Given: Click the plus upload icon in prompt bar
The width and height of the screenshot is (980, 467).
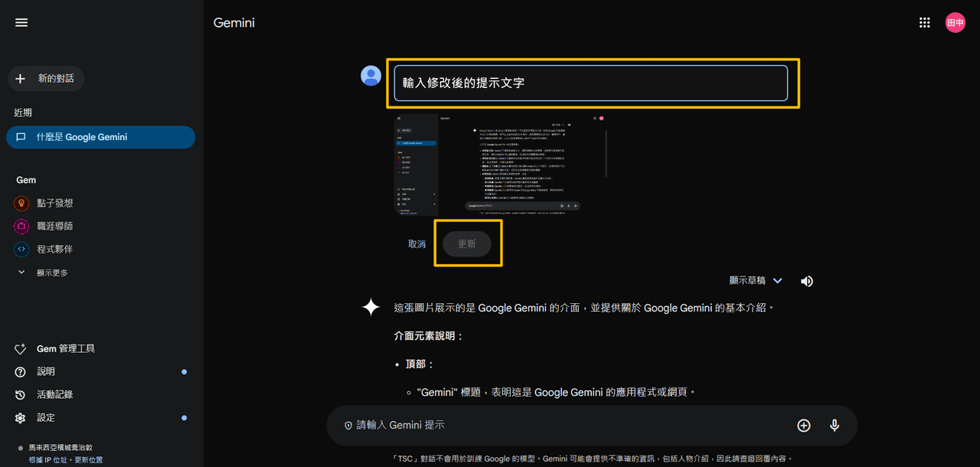Looking at the screenshot, I should pyautogui.click(x=803, y=426).
